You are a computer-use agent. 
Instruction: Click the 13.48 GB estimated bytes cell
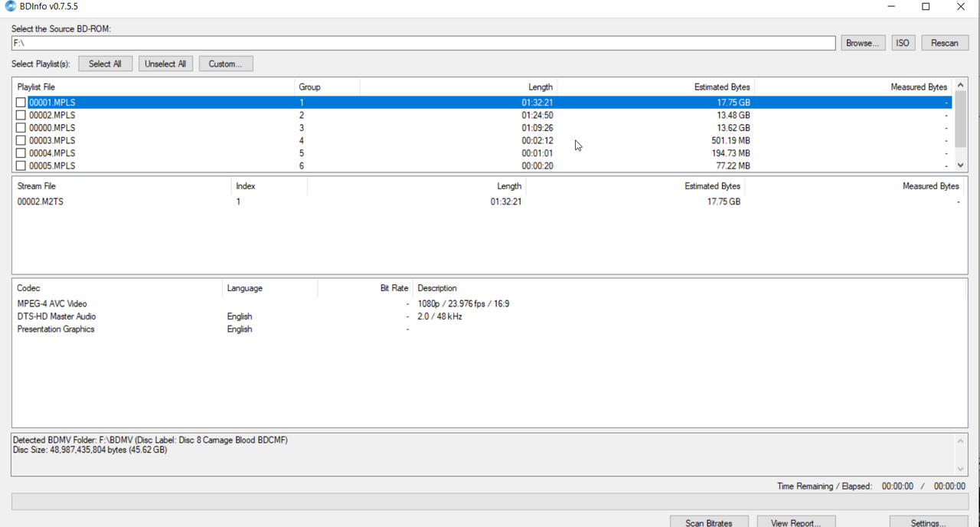point(733,115)
